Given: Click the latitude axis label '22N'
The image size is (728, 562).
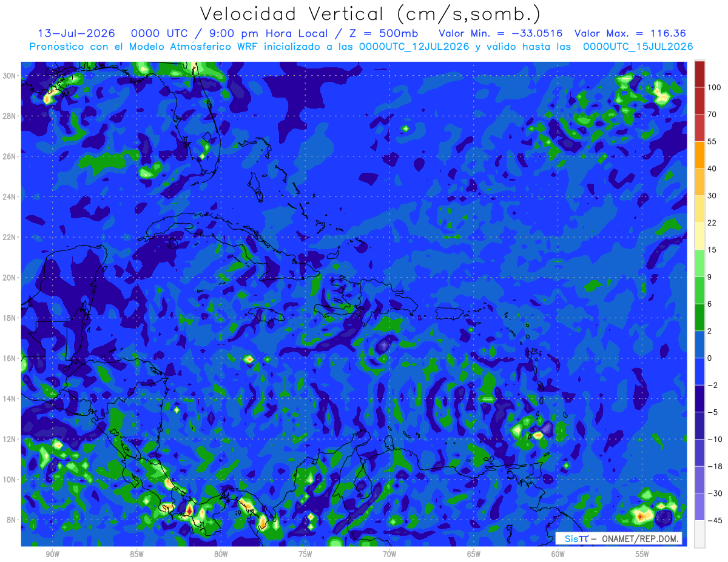Looking at the screenshot, I should [x=10, y=237].
